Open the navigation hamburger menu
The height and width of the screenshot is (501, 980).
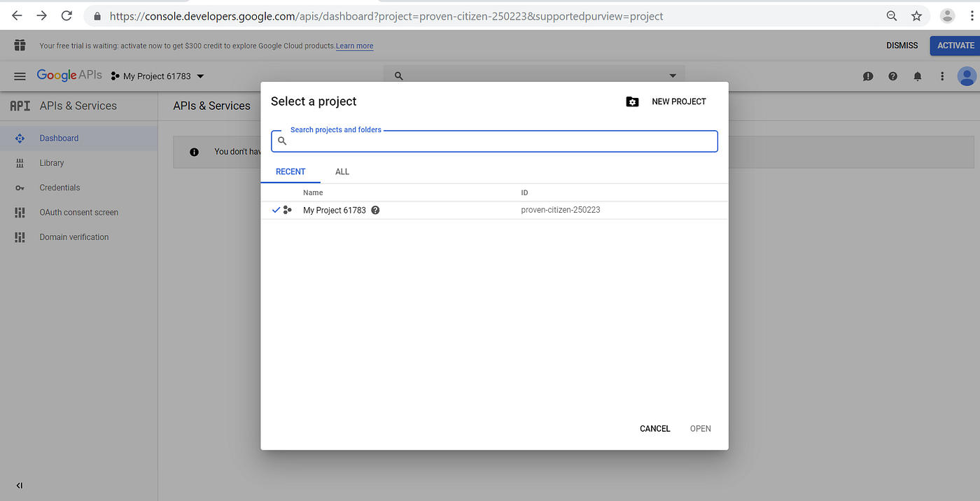[20, 76]
